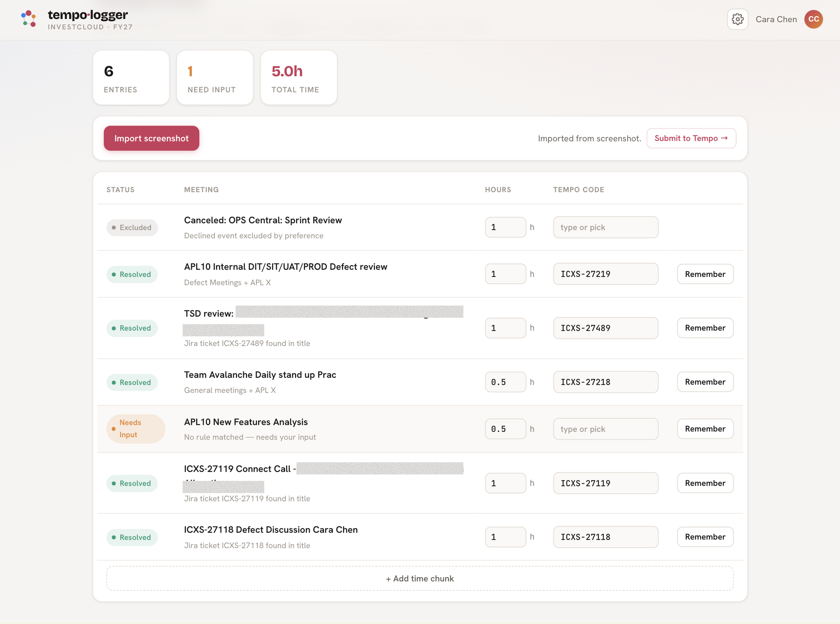Click Resolved badge on ICXS-27118 row
Image resolution: width=840 pixels, height=624 pixels.
(x=132, y=537)
